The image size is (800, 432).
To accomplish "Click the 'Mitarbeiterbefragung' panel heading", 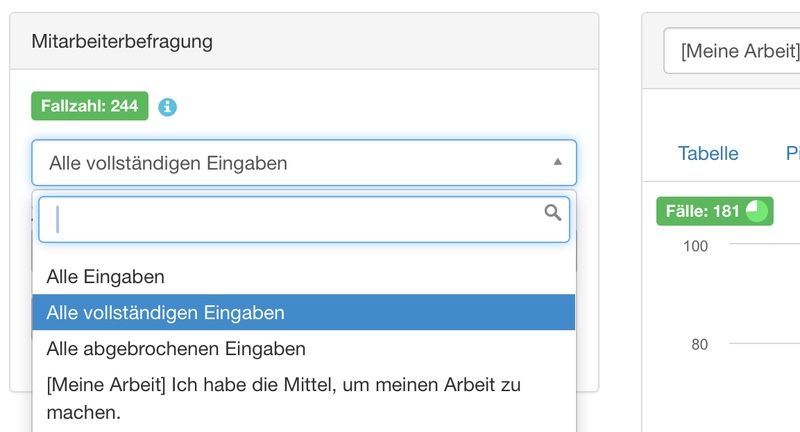I will click(121, 41).
